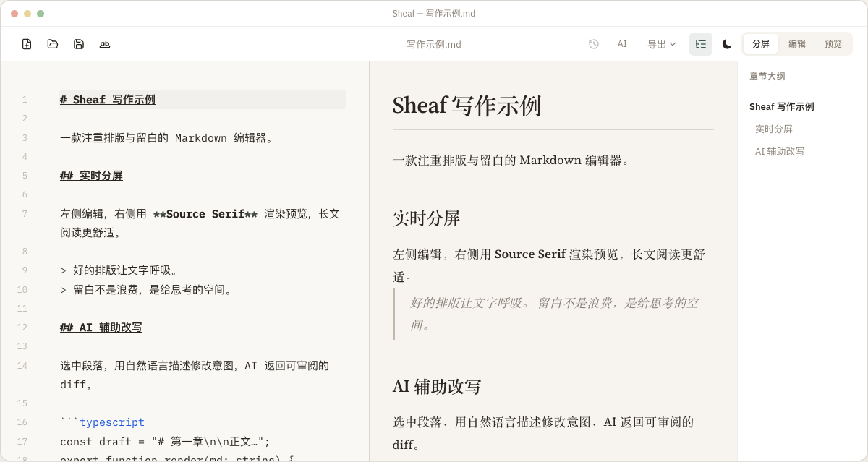Click preview heading 'Sheaf 写作示例'

[467, 106]
